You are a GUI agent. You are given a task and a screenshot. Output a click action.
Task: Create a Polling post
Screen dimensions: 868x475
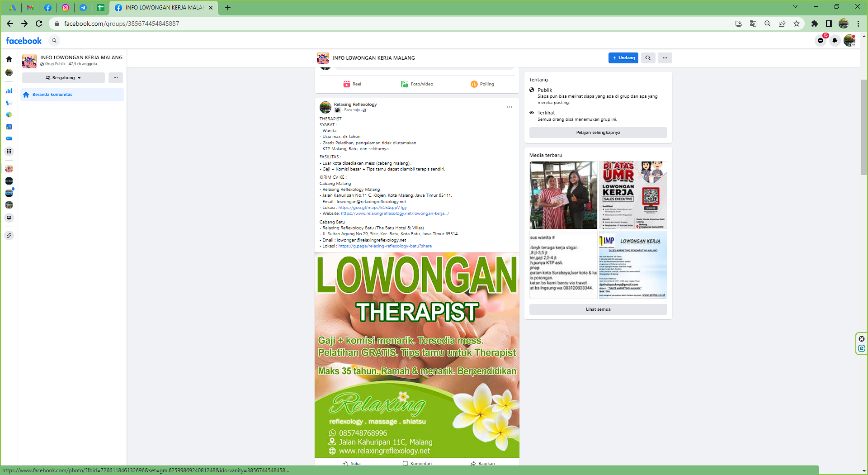click(x=482, y=84)
